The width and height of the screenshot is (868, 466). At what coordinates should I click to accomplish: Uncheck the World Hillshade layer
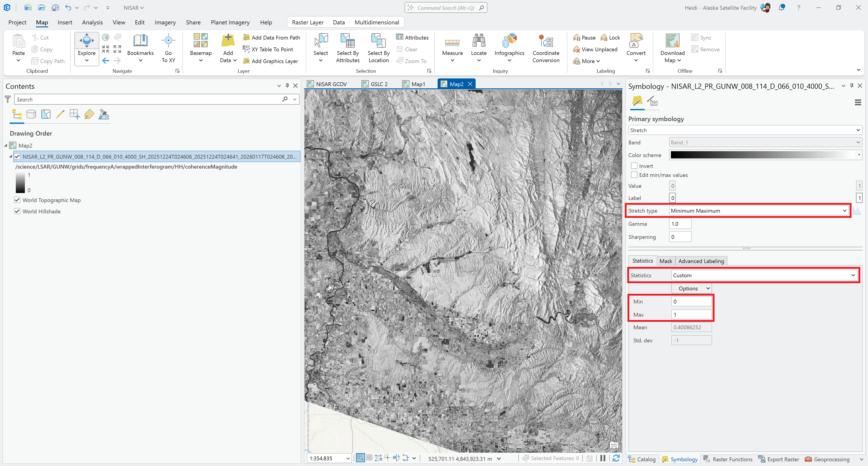coord(17,211)
